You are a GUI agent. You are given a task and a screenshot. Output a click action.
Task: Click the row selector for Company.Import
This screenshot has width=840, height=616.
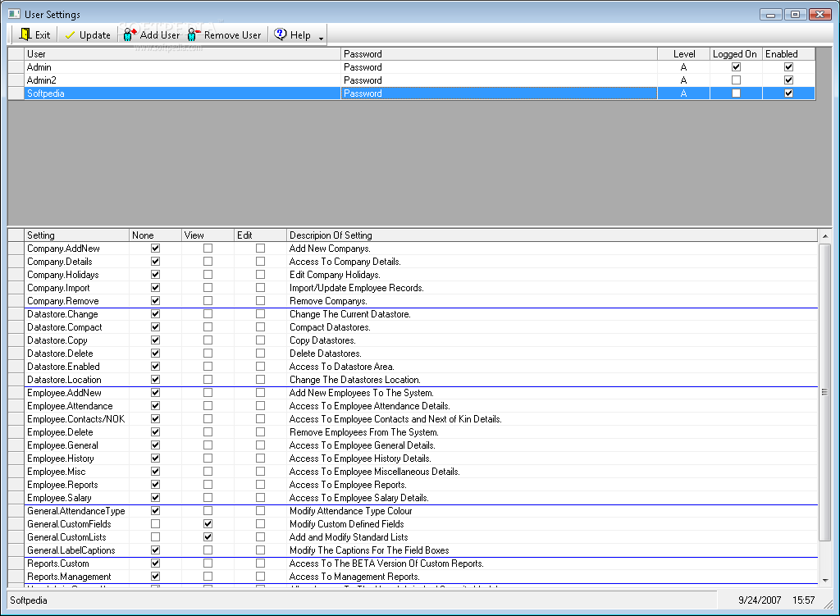16,288
